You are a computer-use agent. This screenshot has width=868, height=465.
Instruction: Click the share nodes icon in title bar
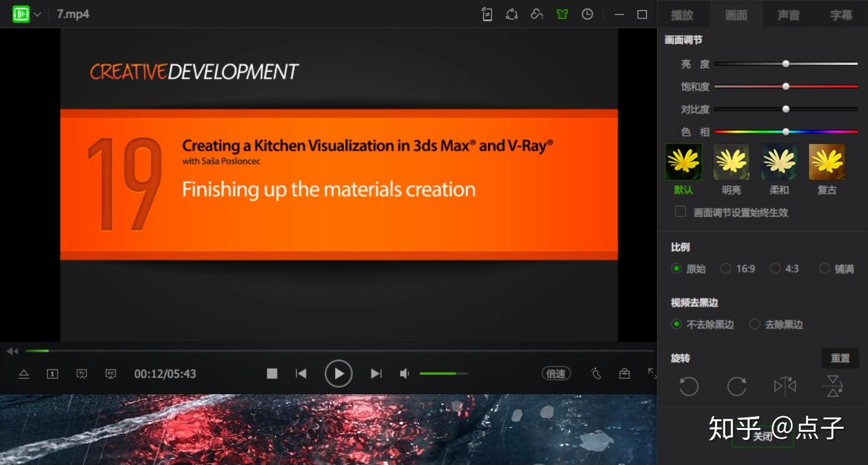(512, 14)
